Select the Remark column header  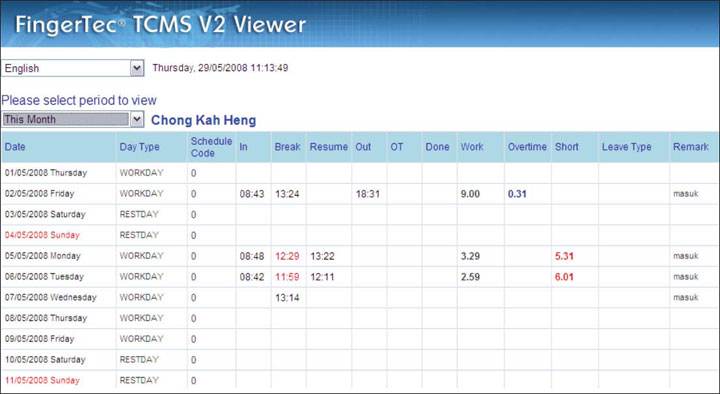pyautogui.click(x=691, y=147)
